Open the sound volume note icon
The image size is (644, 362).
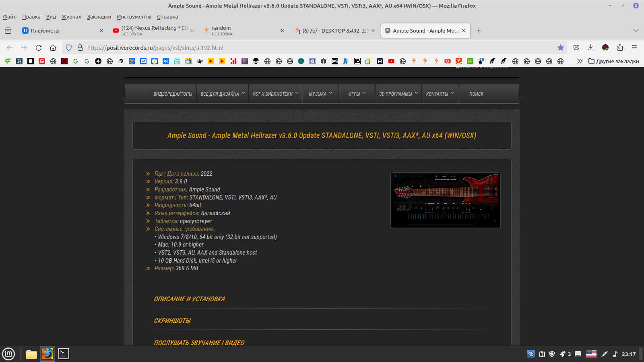[615, 354]
